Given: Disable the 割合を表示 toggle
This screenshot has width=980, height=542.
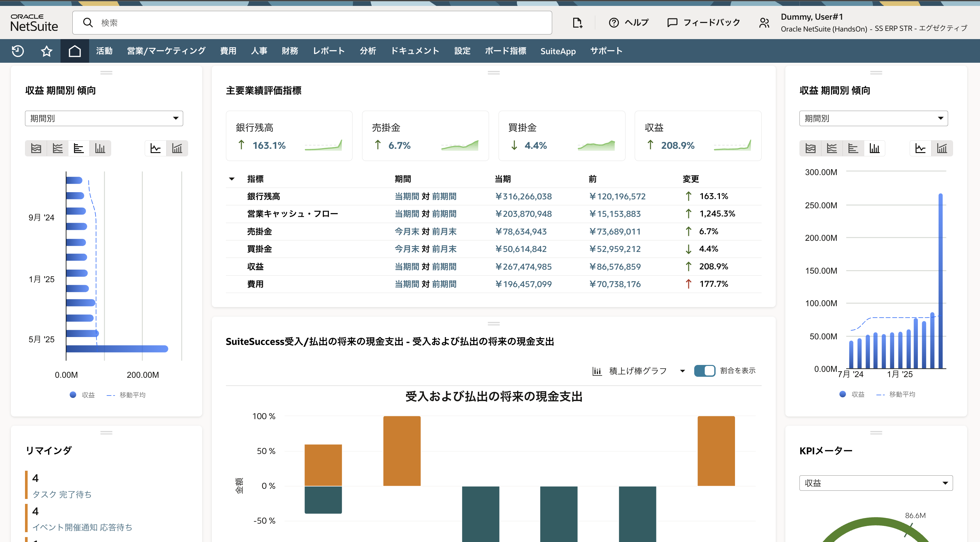Looking at the screenshot, I should (704, 371).
